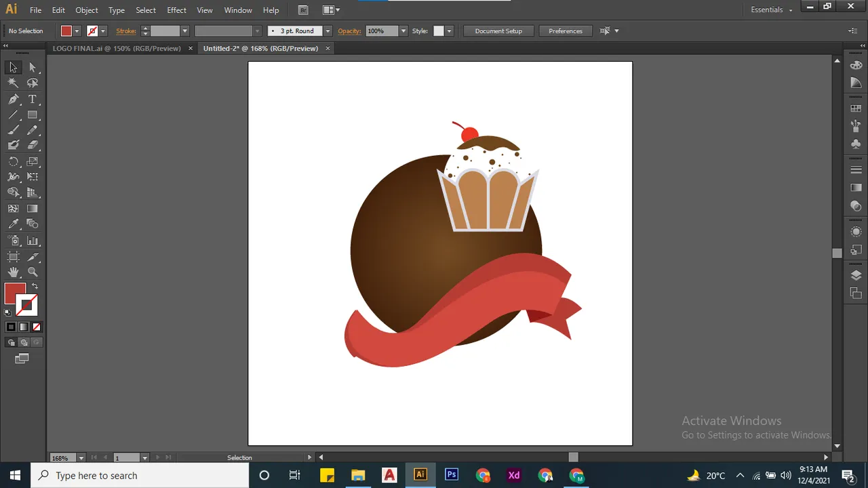This screenshot has width=868, height=488.
Task: Switch to the LOGO FINAL.ai tab
Action: pyautogui.click(x=117, y=48)
